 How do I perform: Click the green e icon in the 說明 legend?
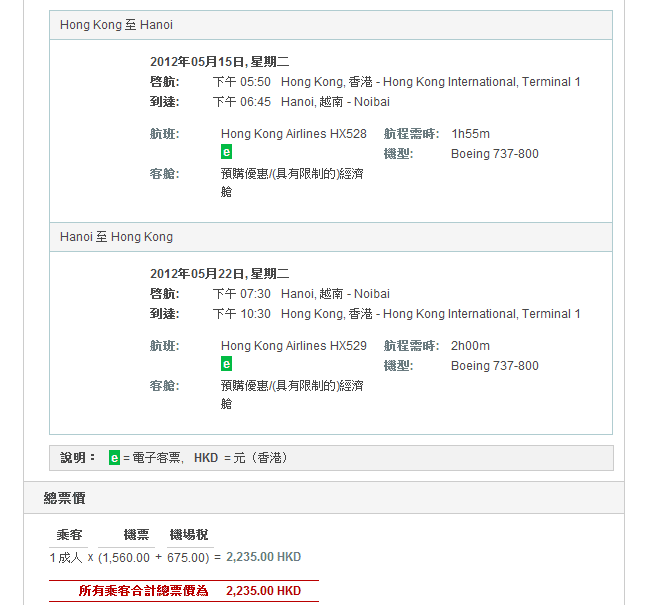(114, 458)
